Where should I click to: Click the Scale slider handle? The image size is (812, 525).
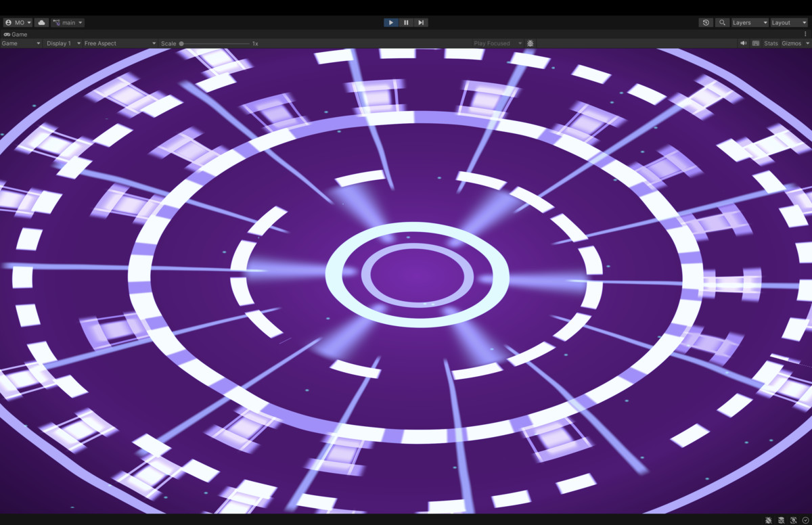point(181,43)
